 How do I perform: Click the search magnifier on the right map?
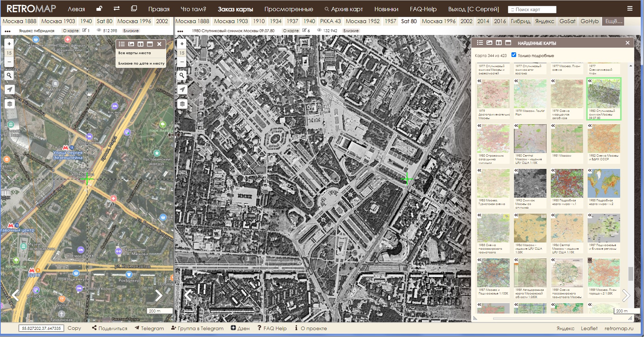coord(182,75)
